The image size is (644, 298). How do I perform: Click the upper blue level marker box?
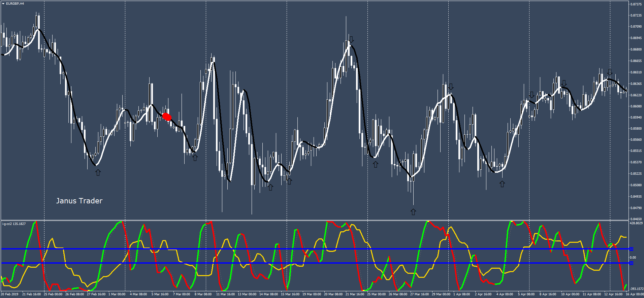631,249
